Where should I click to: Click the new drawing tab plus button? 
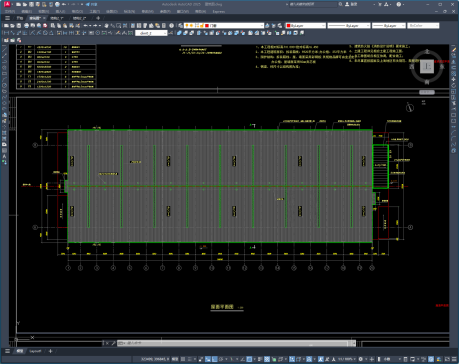(x=98, y=18)
